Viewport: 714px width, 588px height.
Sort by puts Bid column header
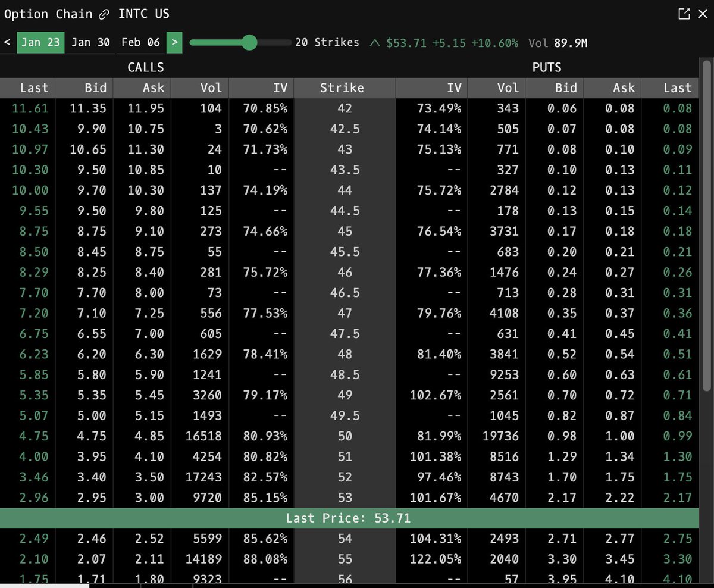[x=555, y=88]
